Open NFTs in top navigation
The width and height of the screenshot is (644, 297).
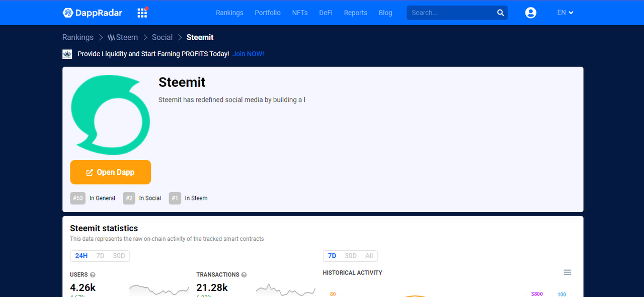300,13
